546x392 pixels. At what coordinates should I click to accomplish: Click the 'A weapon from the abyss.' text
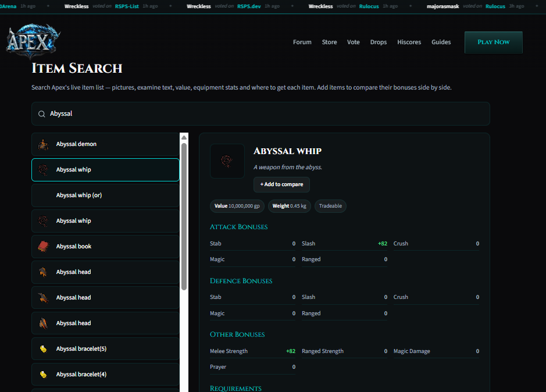[288, 168]
